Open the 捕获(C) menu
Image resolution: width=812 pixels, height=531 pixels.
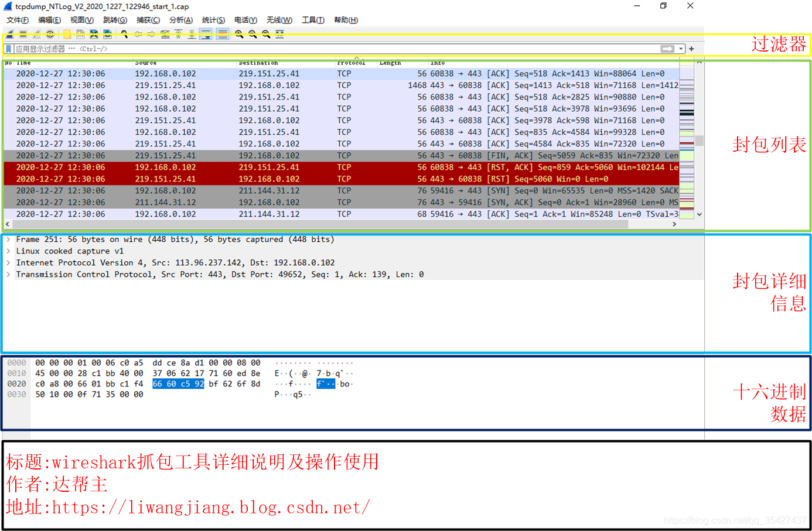point(148,20)
